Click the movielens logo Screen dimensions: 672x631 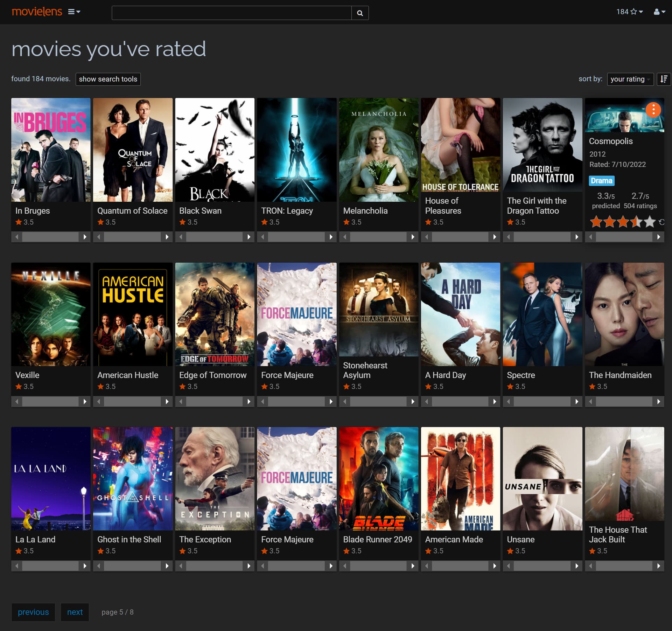[37, 12]
